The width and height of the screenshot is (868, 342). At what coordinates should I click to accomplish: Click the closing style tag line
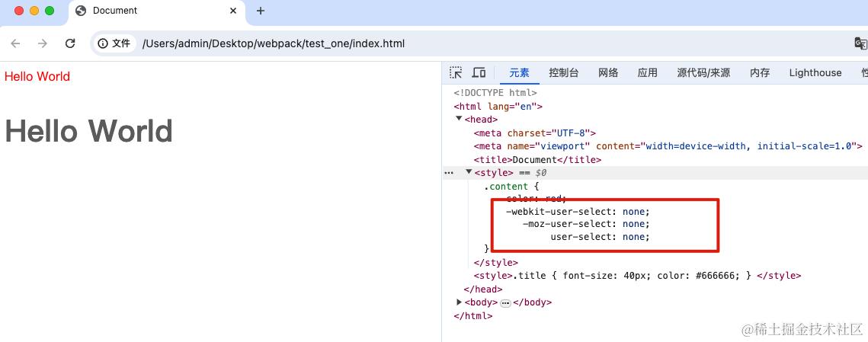click(496, 262)
